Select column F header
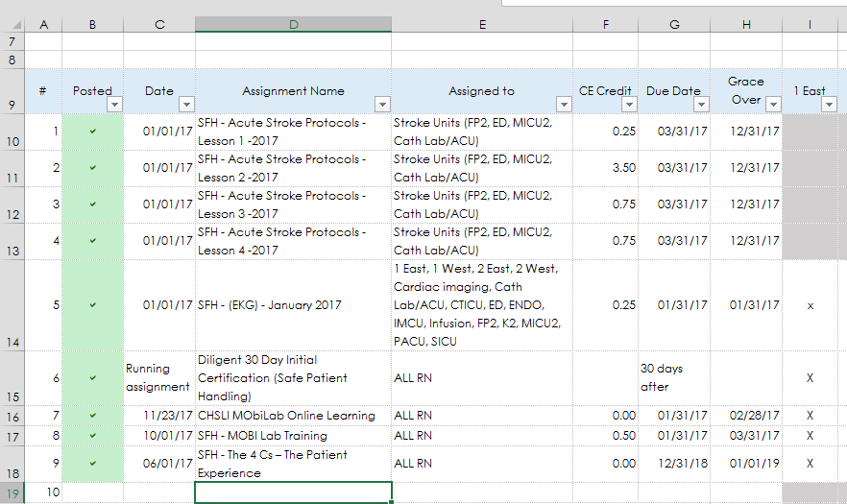 606,24
